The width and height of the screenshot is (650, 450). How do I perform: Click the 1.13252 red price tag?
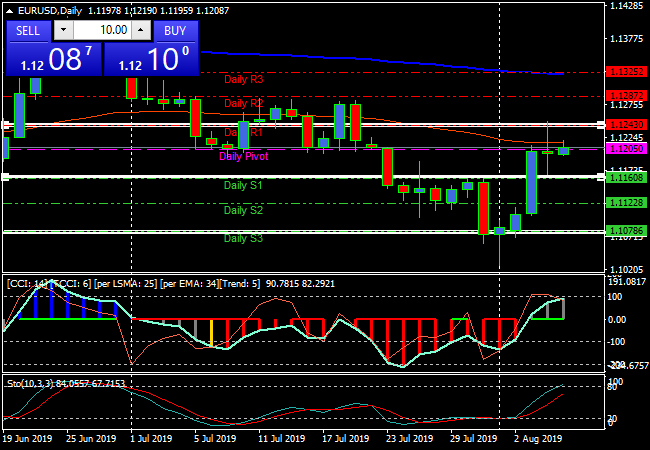click(x=626, y=72)
